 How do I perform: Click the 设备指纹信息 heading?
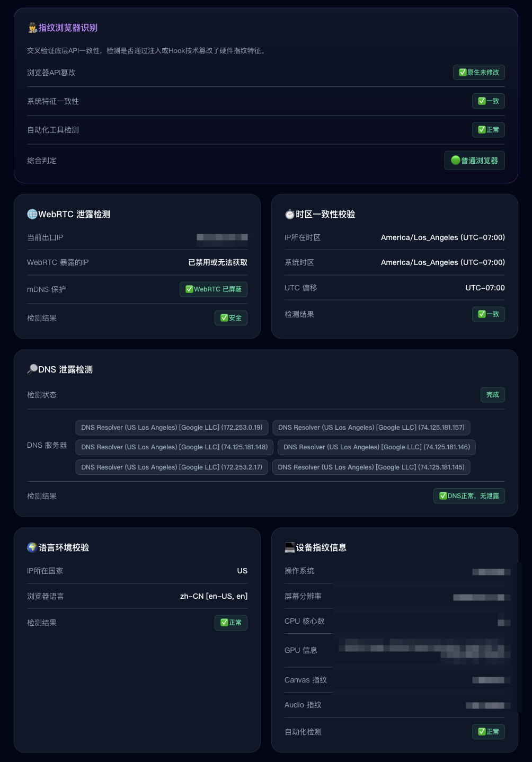(x=321, y=547)
